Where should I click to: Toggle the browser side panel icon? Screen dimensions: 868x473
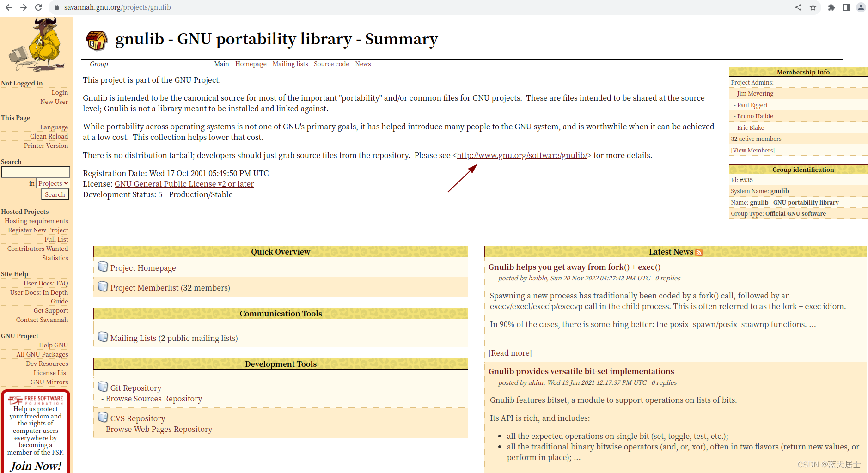pos(846,7)
